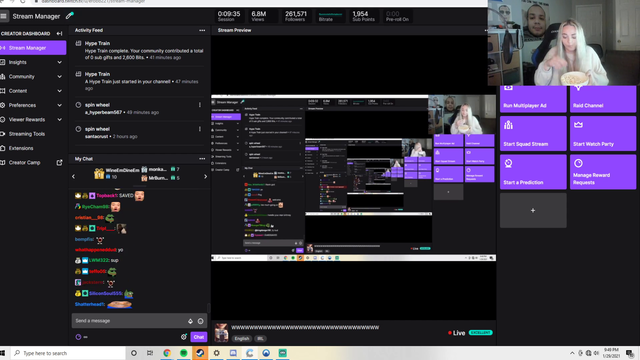Open Steam from the Windows taskbar
The image size is (640, 360).
click(200, 353)
